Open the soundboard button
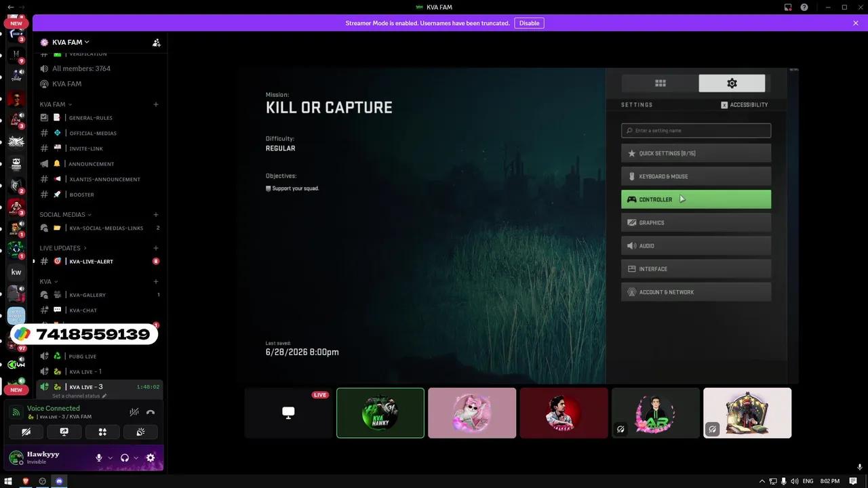The height and width of the screenshot is (488, 868). click(140, 432)
